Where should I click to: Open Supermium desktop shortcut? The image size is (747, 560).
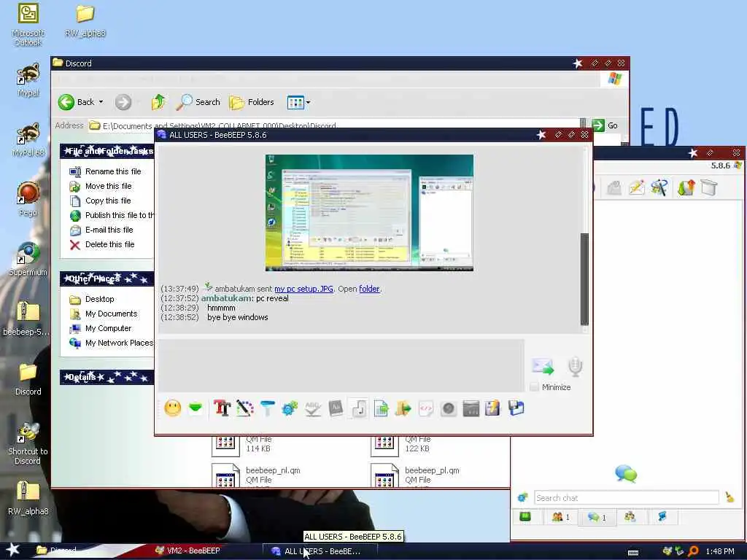(x=28, y=260)
